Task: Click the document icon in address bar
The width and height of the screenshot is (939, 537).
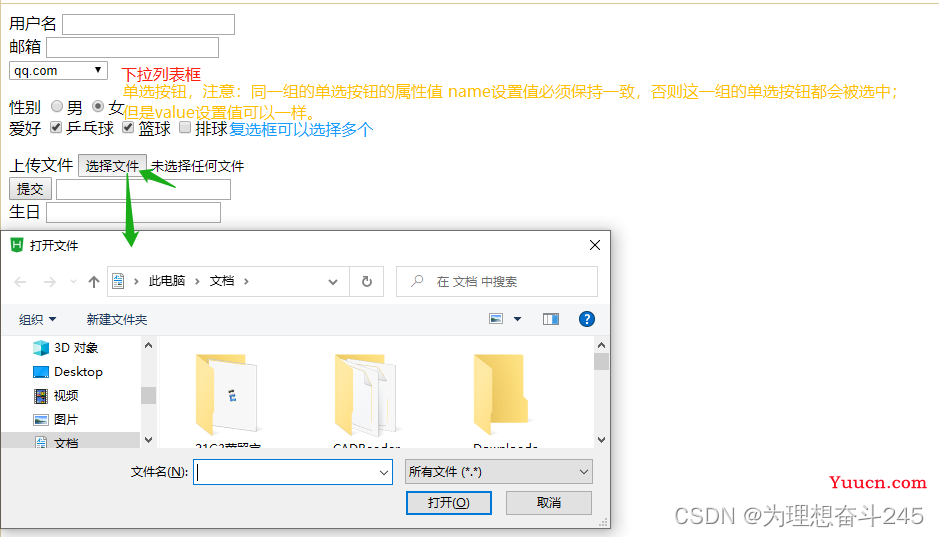Action: pos(118,281)
